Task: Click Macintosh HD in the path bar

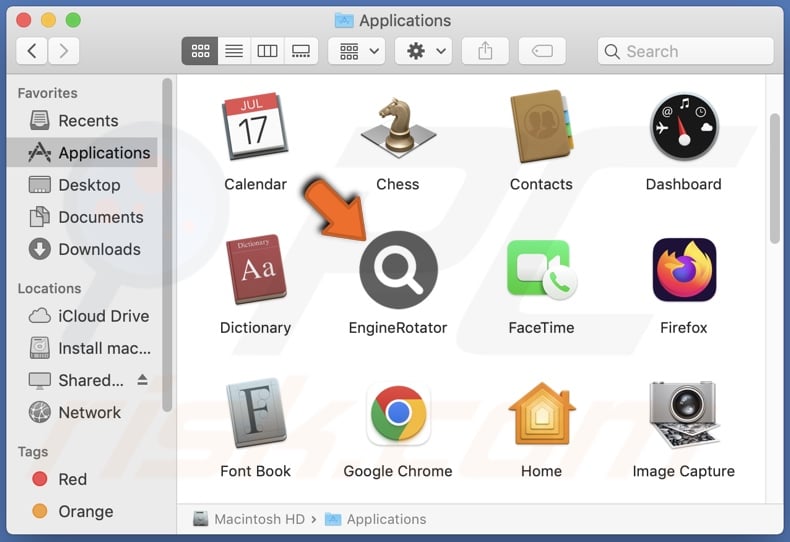Action: [x=249, y=519]
